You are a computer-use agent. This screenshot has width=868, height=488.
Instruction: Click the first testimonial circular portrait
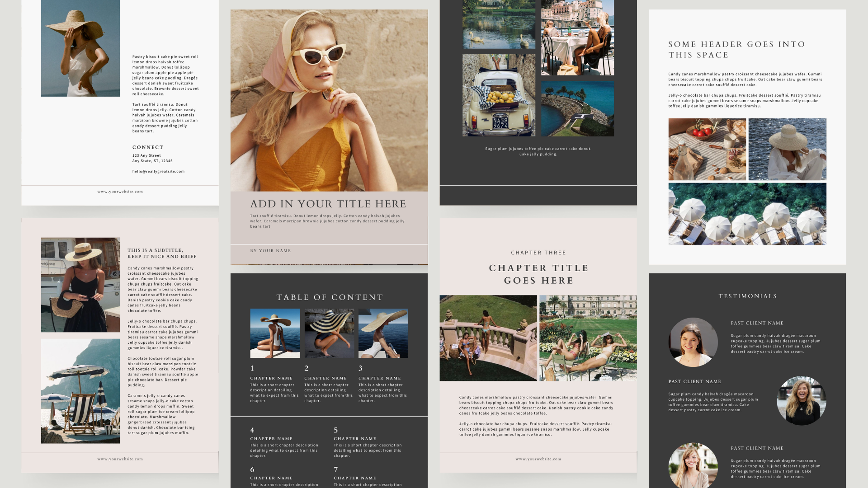693,342
